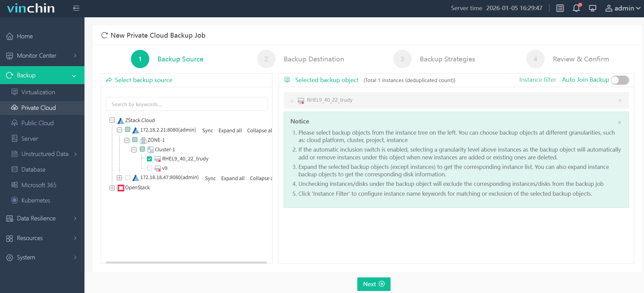Click the Kubernetes icon

point(15,200)
